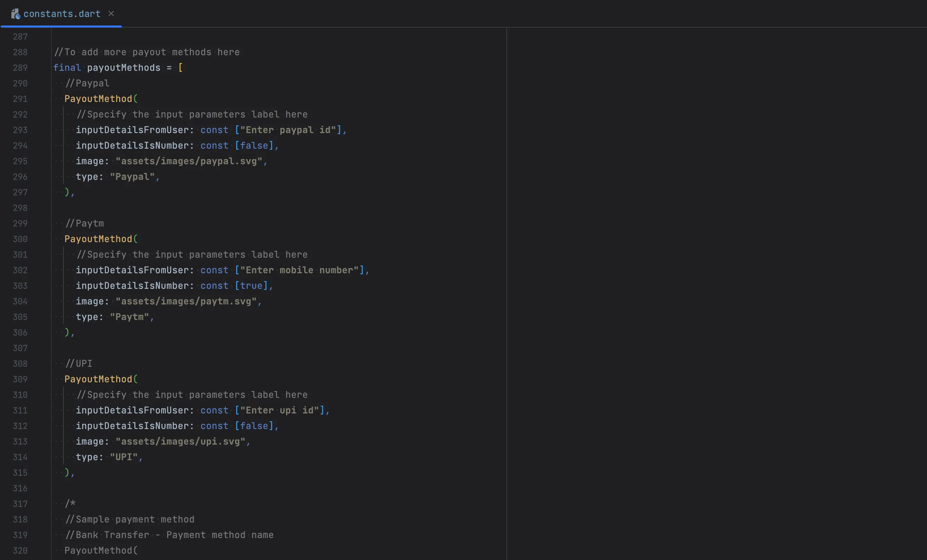927x560 pixels.
Task: Click the //Paypal comment
Action: tap(87, 83)
